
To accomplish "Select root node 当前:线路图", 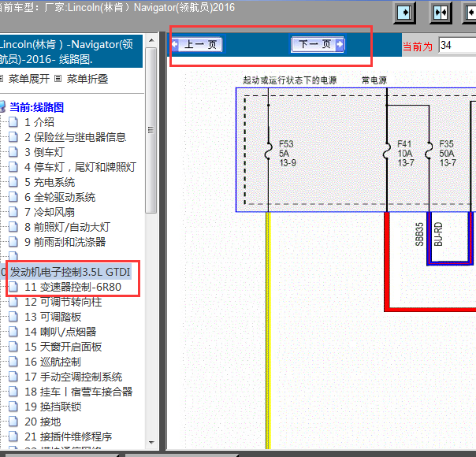I will point(36,107).
